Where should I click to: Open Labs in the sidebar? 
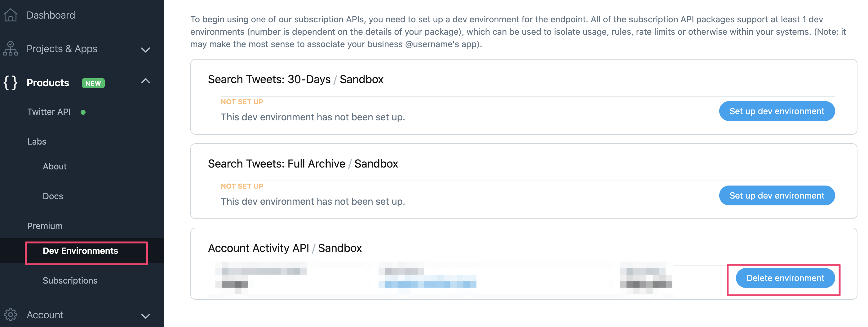[37, 141]
